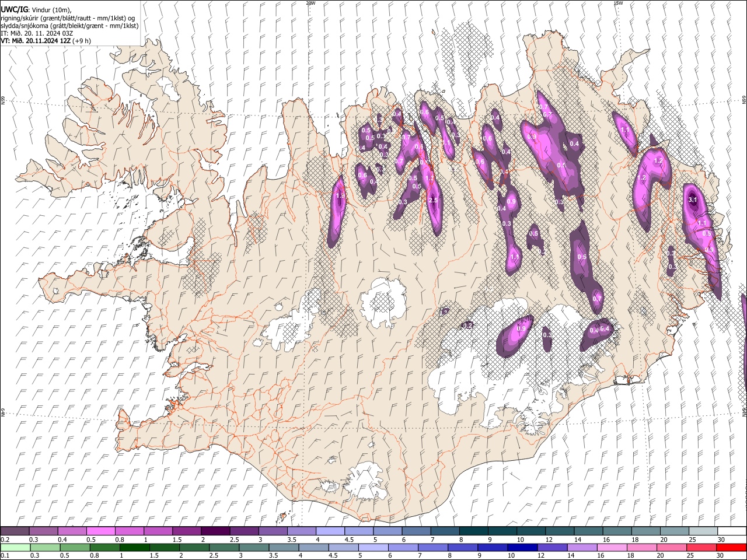747x560 pixels.
Task: Click the 3.1 precipitation value on the map
Action: 693,199
